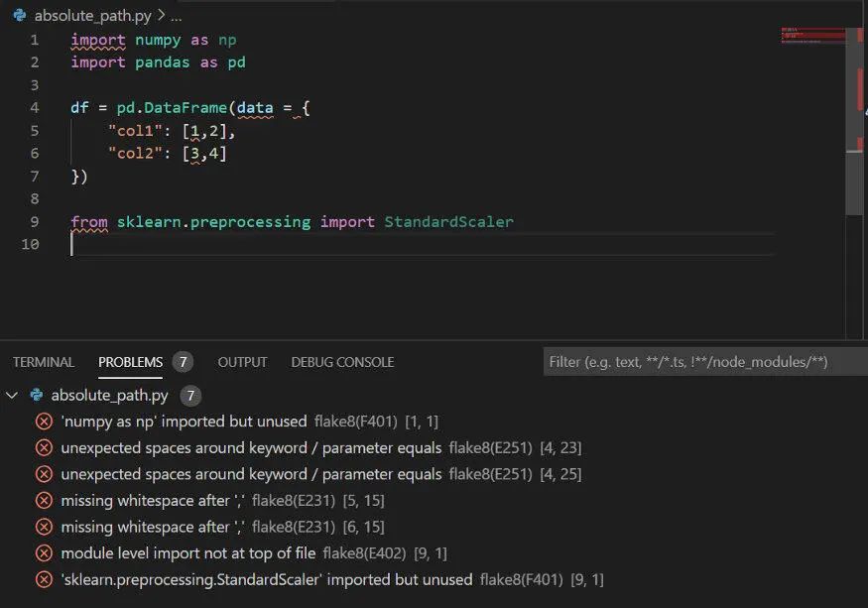Click line number 10 in gutter
Viewport: 868px width, 608px height.
tap(31, 244)
